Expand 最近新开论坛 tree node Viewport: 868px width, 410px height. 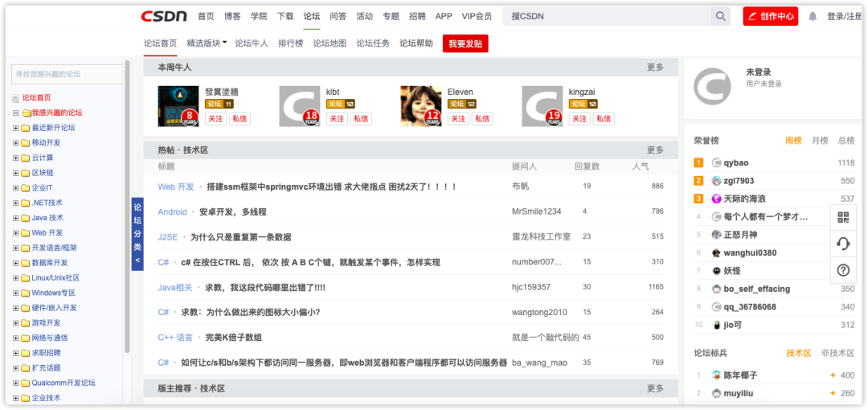15,128
